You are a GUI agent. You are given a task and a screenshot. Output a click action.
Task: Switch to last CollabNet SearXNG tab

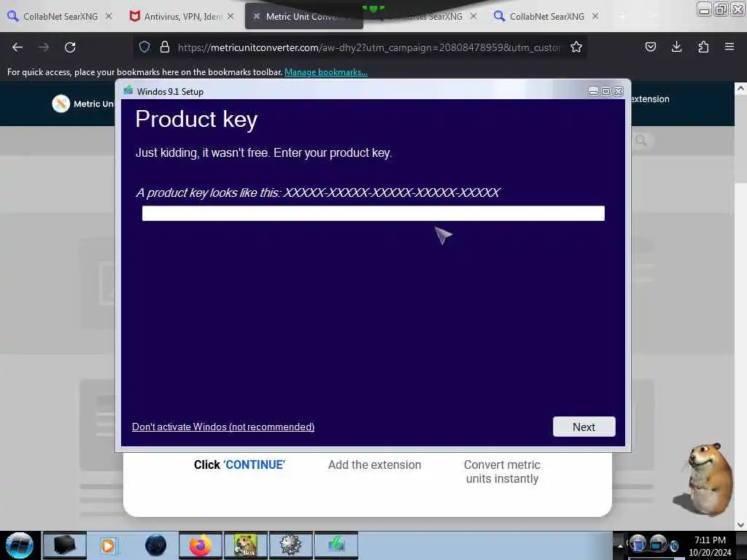click(546, 16)
